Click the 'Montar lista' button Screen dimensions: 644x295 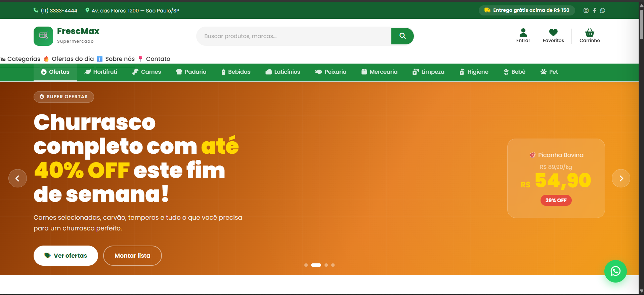[132, 256]
